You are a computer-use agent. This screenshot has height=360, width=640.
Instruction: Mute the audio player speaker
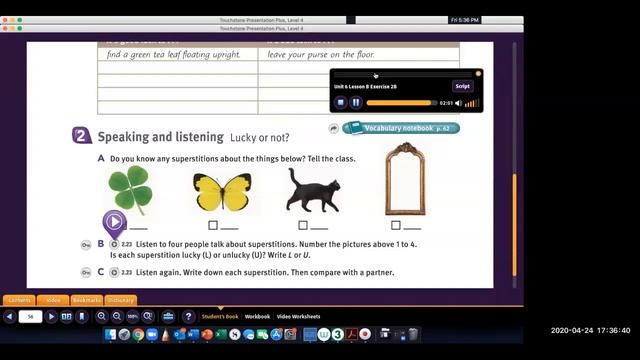click(458, 103)
